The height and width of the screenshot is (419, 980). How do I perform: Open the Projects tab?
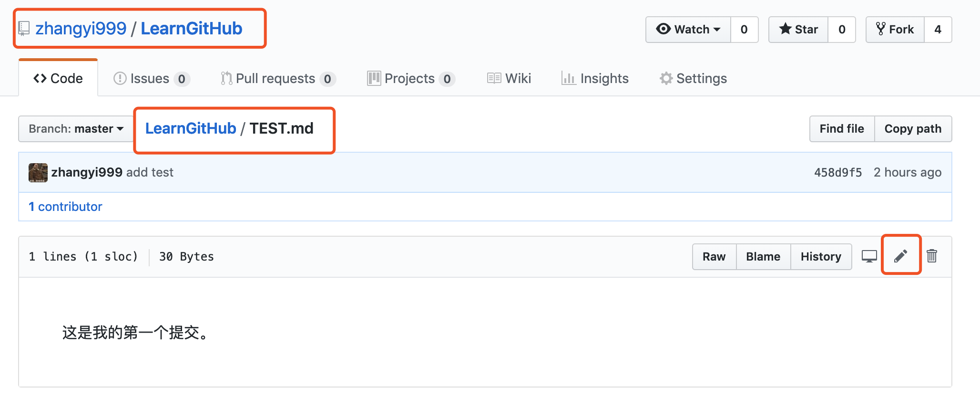pyautogui.click(x=411, y=78)
